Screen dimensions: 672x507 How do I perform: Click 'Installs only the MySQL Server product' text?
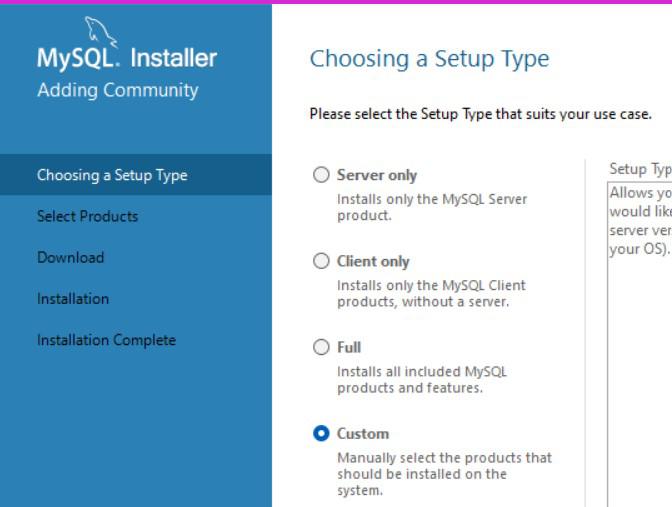click(432, 207)
